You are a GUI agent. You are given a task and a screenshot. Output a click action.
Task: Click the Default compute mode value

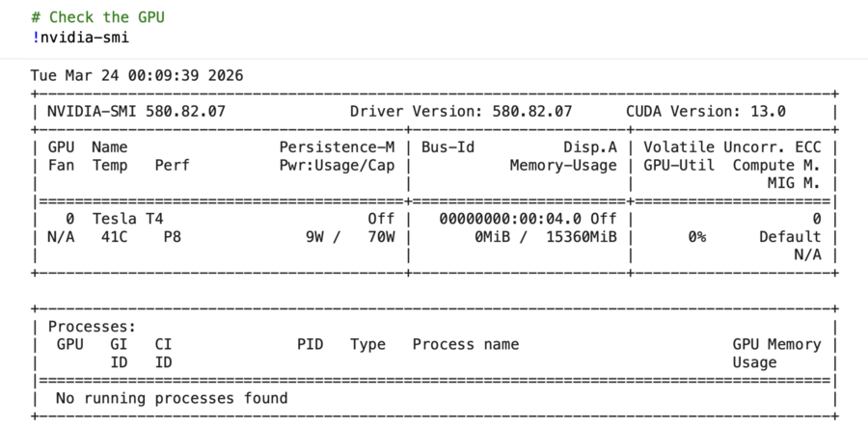point(790,237)
